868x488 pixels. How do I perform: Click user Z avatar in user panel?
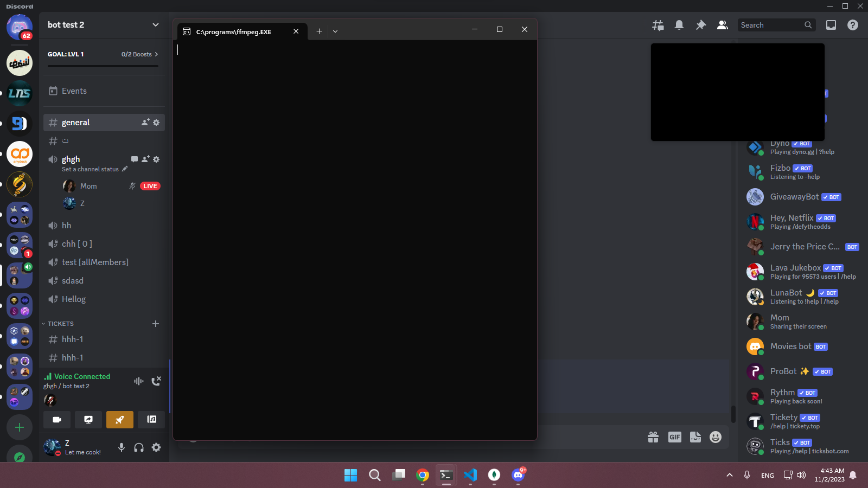click(52, 447)
